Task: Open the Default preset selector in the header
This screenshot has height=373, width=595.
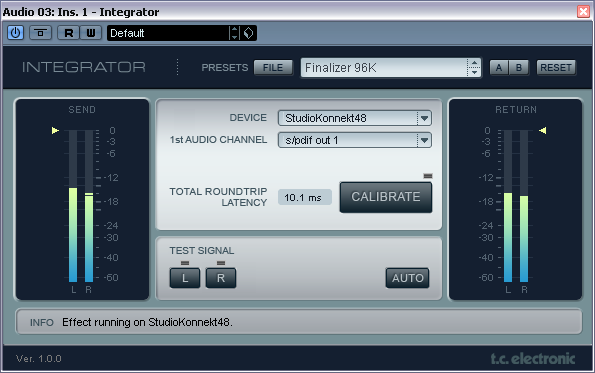Action: [168, 33]
